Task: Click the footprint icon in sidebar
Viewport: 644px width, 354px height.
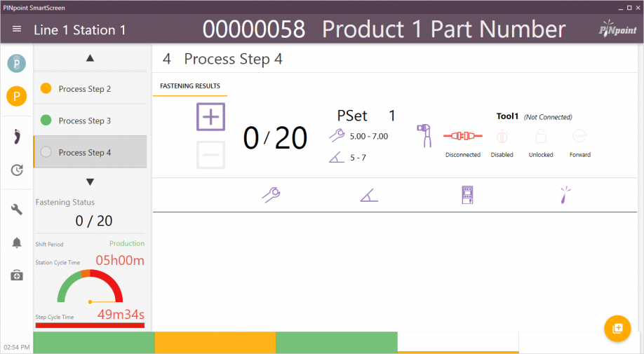Action: pos(16,137)
